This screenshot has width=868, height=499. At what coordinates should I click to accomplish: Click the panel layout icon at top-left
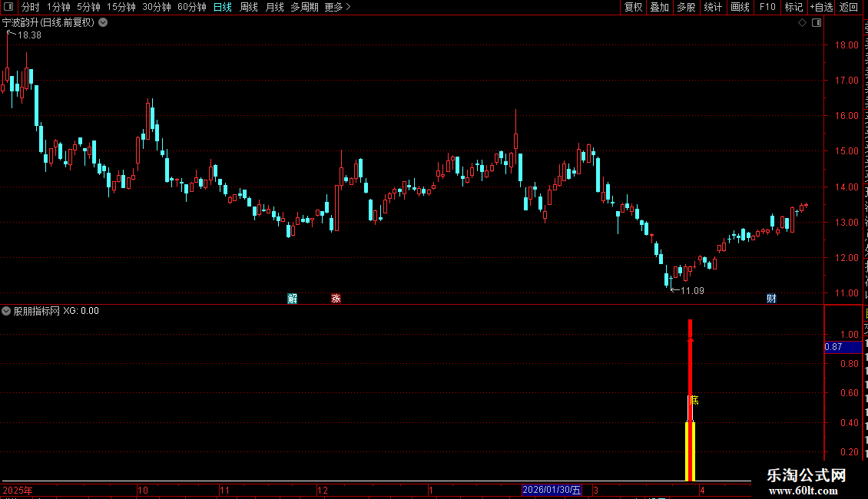click(x=8, y=7)
